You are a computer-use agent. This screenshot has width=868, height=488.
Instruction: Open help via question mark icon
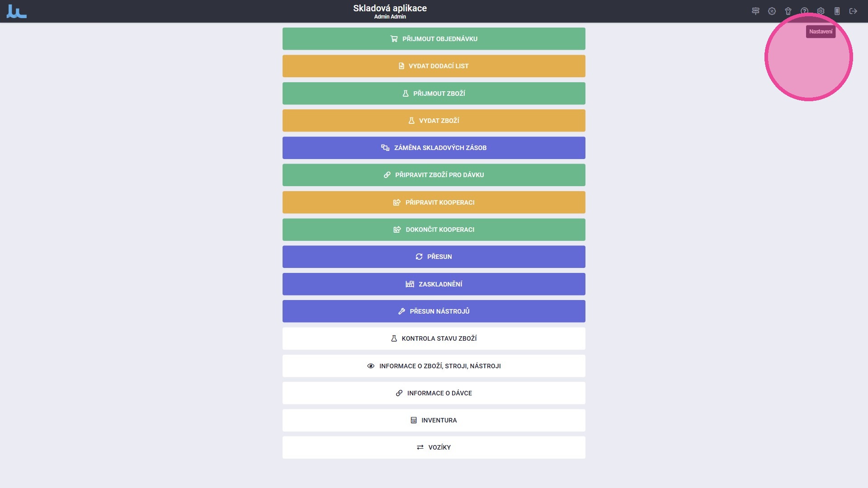804,11
